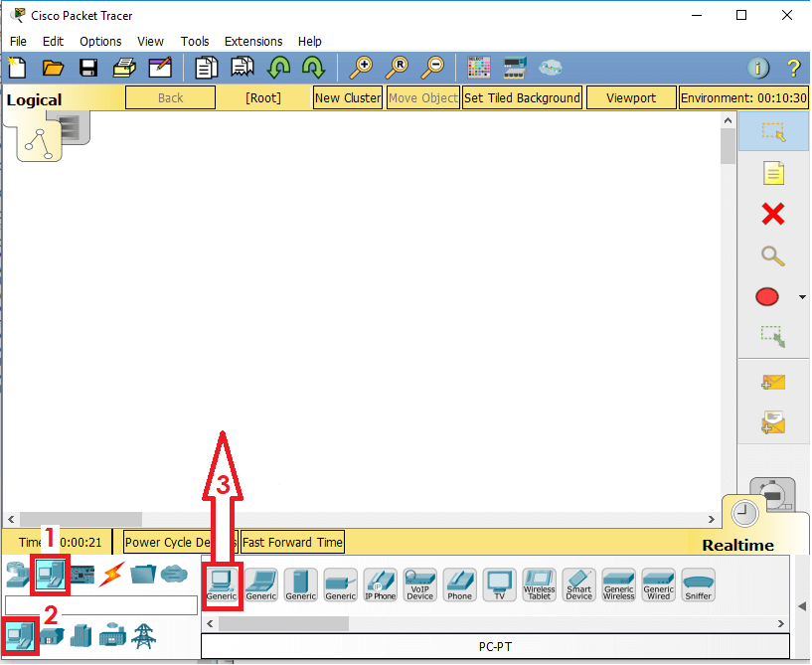Redo with the right green arrow
812x665 pixels.
click(x=313, y=68)
